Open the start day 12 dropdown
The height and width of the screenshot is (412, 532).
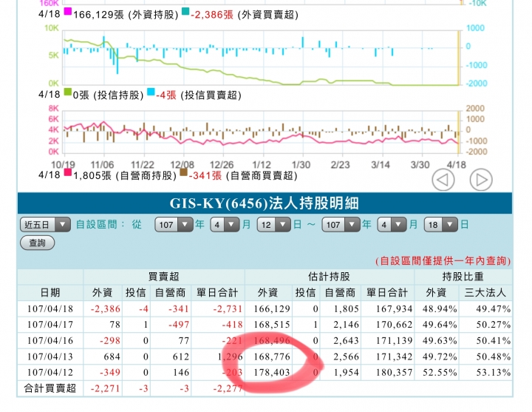pyautogui.click(x=274, y=225)
